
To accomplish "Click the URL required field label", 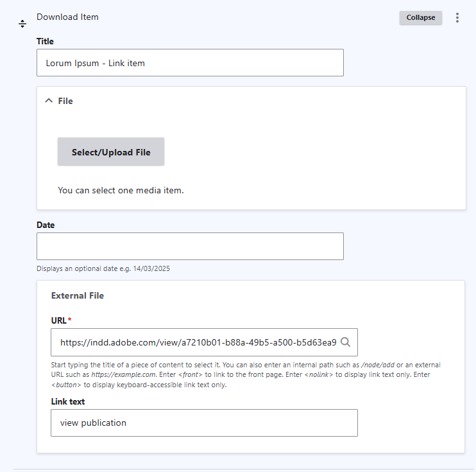I will pos(61,320).
